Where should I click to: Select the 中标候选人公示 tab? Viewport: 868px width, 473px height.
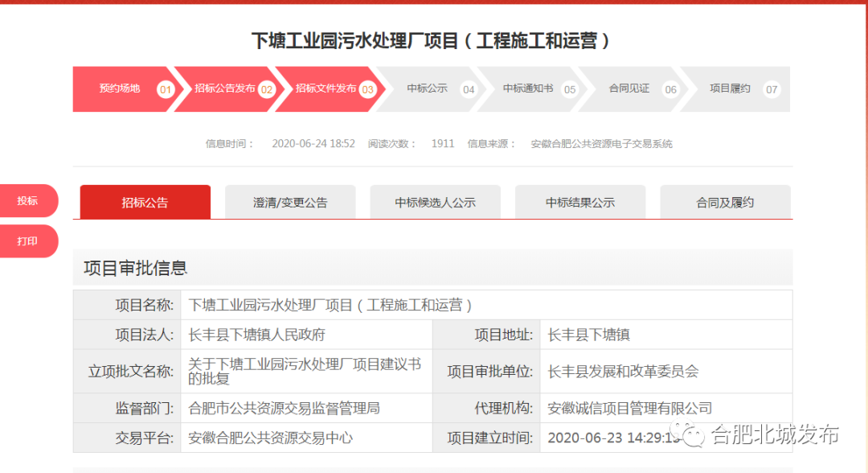pyautogui.click(x=435, y=203)
